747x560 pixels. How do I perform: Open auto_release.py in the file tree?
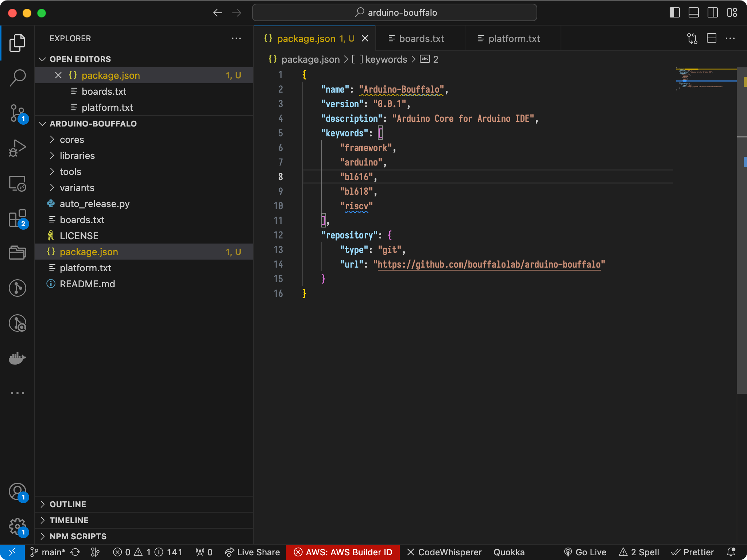click(144, 204)
